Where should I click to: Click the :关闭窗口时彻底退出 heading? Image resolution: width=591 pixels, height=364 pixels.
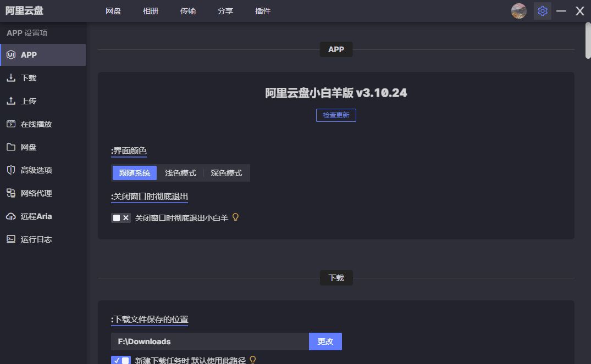coord(149,197)
